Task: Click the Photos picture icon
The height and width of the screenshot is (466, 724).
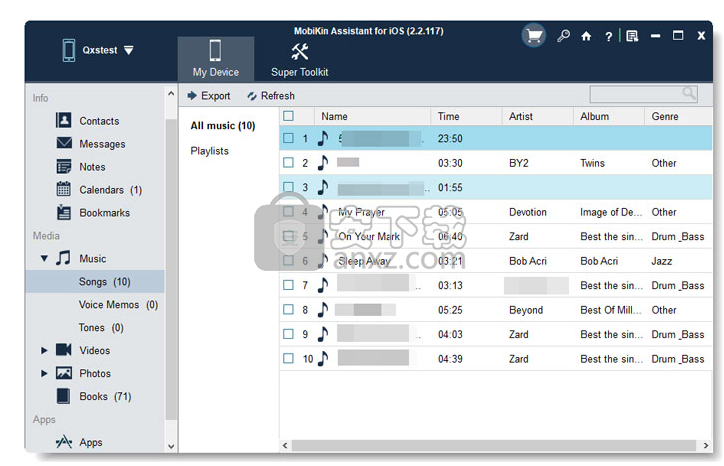Action: click(x=64, y=373)
